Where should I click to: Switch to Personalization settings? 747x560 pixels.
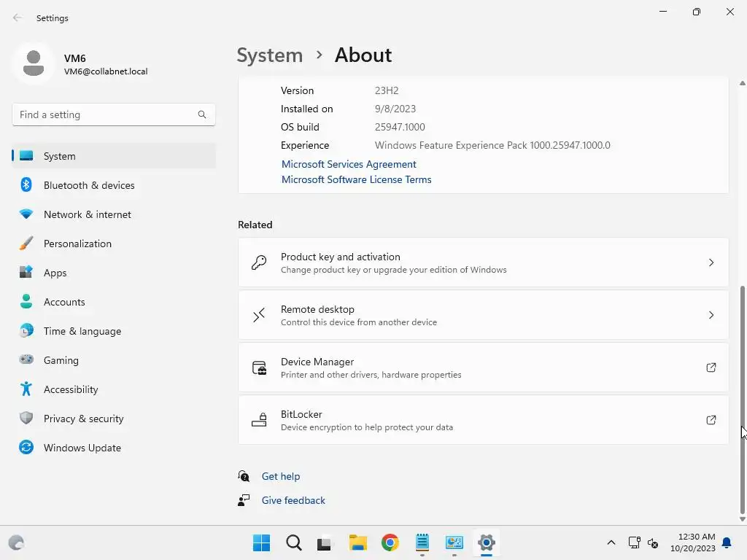114,244
